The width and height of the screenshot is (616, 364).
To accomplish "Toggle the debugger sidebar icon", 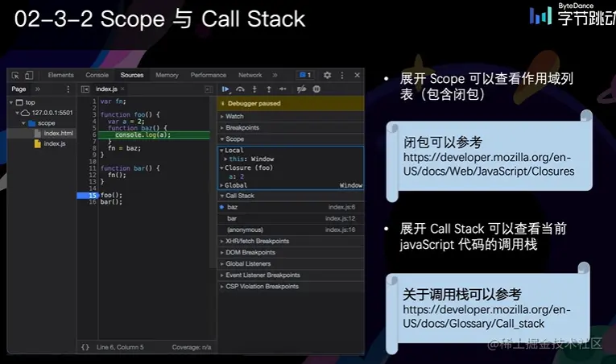I will click(x=209, y=89).
